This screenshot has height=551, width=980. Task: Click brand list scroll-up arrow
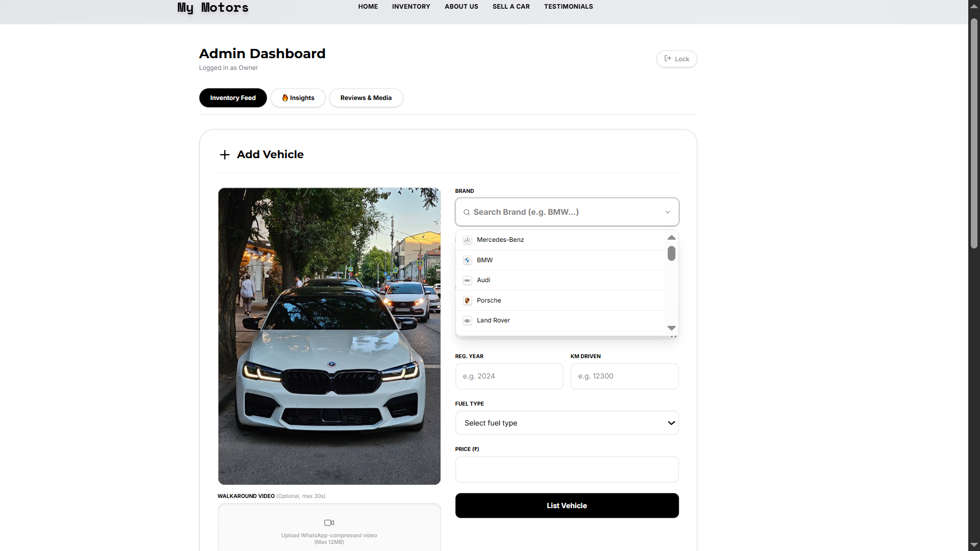pyautogui.click(x=672, y=238)
